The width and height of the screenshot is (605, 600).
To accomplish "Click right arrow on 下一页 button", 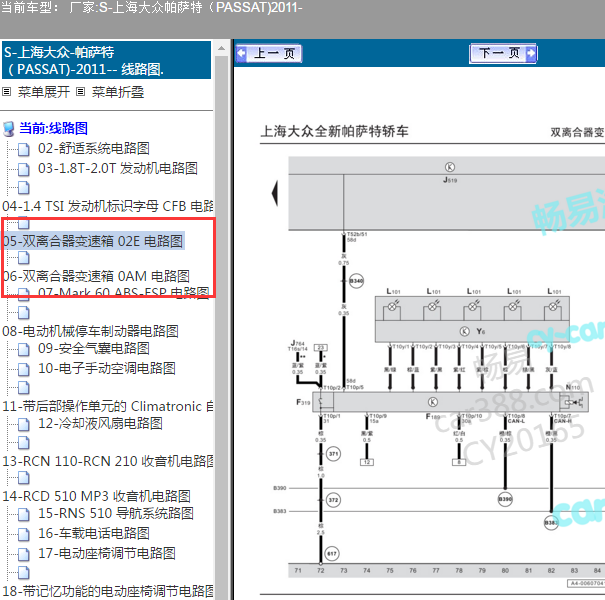I will pos(531,53).
